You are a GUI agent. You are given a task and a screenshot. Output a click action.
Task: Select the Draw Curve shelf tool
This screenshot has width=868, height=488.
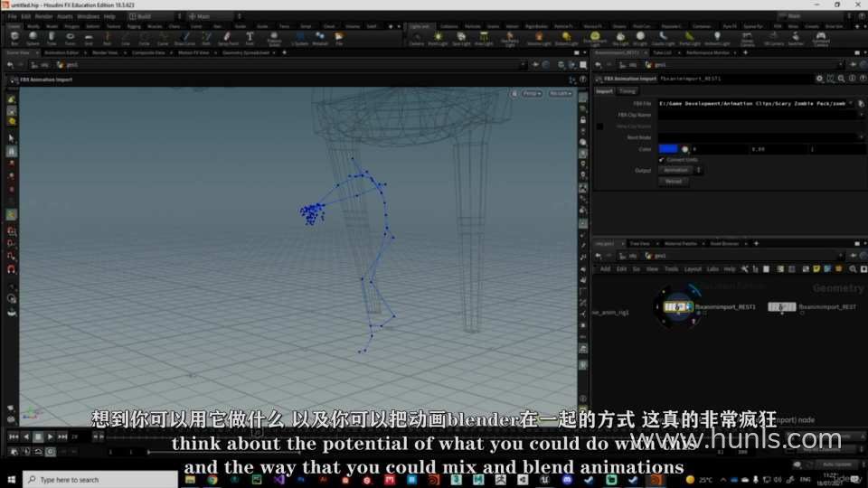pyautogui.click(x=184, y=38)
